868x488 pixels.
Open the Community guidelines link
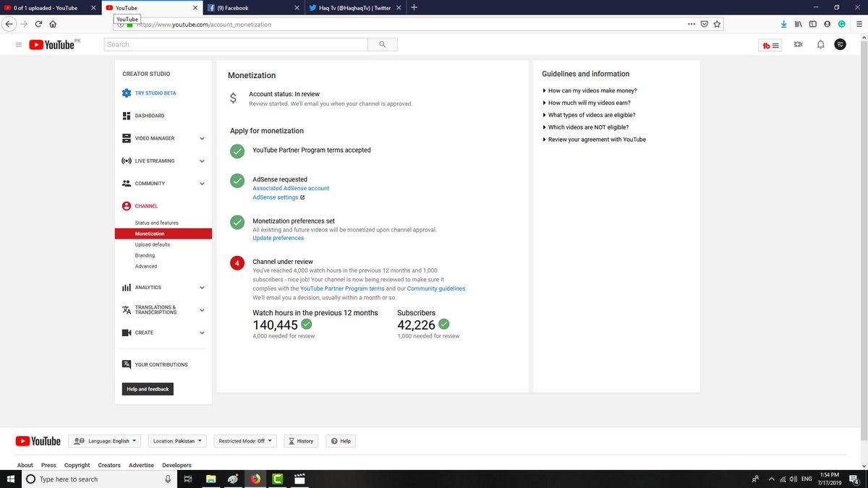[x=436, y=288]
